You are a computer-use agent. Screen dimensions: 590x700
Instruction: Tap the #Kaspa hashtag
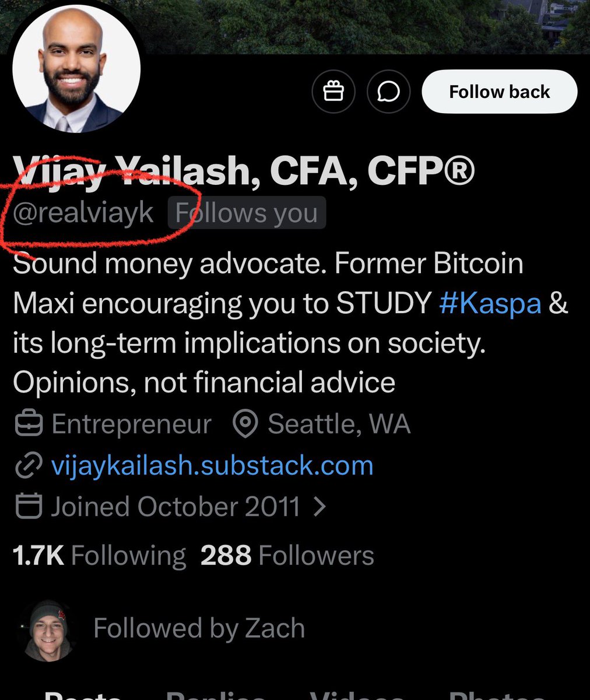[490, 304]
